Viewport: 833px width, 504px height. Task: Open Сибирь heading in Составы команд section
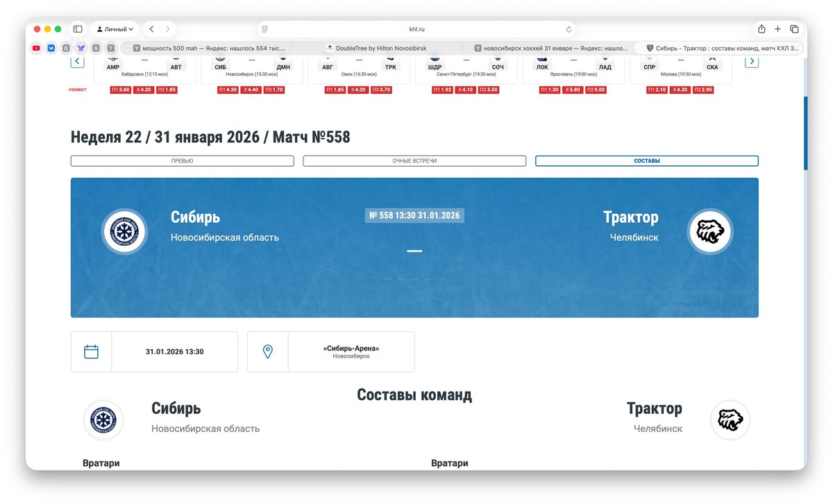coord(176,408)
